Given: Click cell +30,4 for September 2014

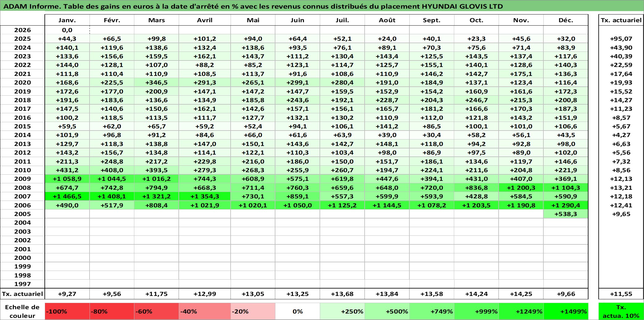Looking at the screenshot, I should (432, 135).
